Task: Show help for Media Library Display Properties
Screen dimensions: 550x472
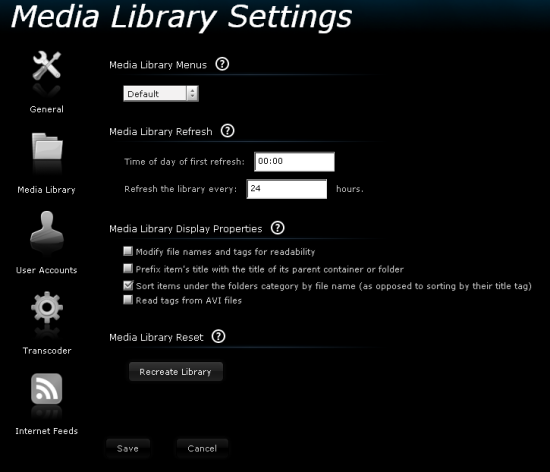Action: point(277,228)
